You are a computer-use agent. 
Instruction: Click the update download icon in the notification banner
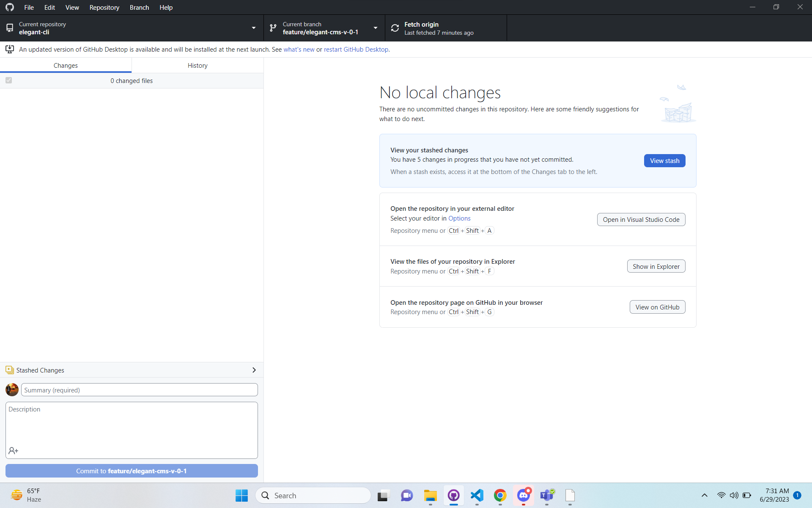[9, 49]
